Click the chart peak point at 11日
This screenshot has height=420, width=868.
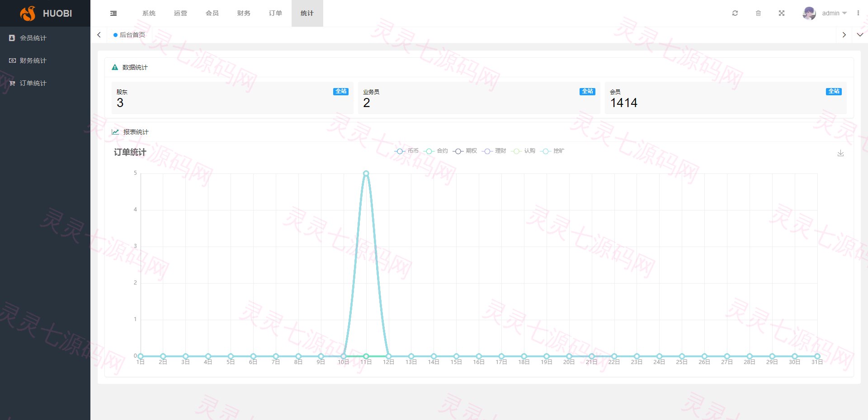(x=366, y=173)
